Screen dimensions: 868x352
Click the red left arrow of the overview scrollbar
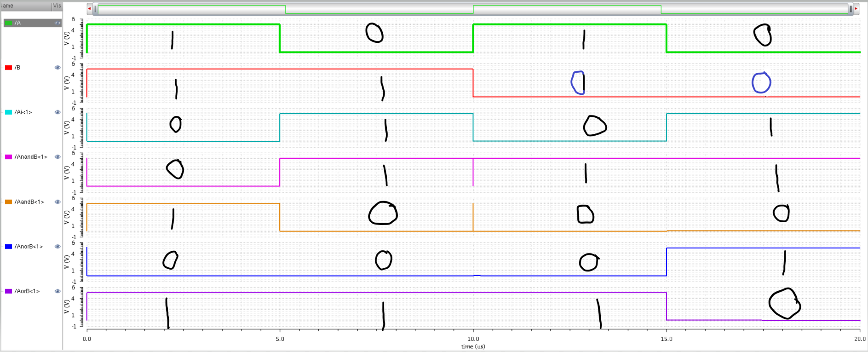coord(89,9)
